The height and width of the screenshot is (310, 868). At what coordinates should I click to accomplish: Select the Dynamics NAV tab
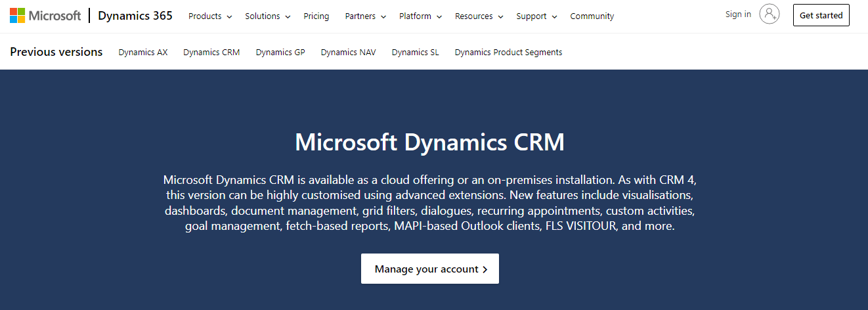tap(349, 53)
